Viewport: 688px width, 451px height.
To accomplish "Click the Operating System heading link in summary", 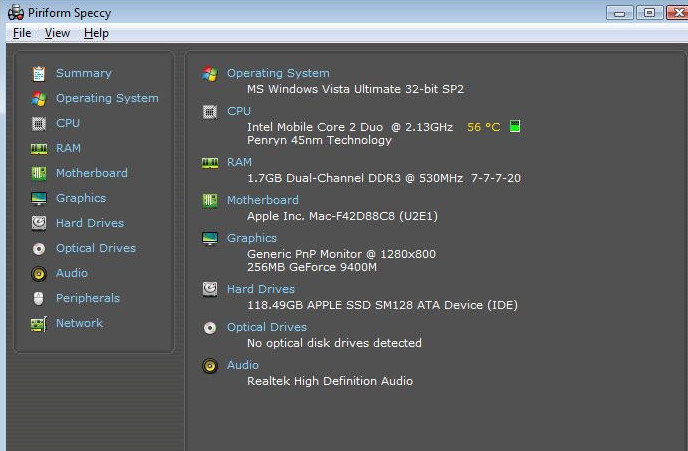I will [278, 73].
